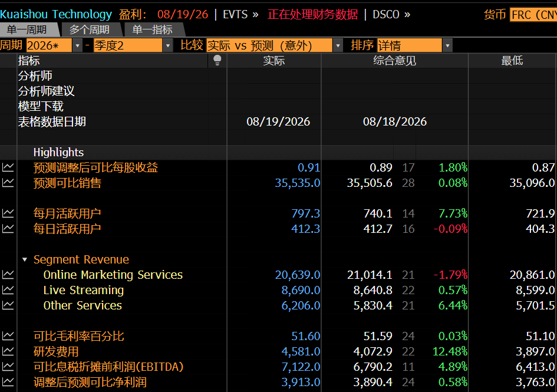Open the Other Services row label
Image resolution: width=557 pixels, height=392 pixels.
pos(83,305)
